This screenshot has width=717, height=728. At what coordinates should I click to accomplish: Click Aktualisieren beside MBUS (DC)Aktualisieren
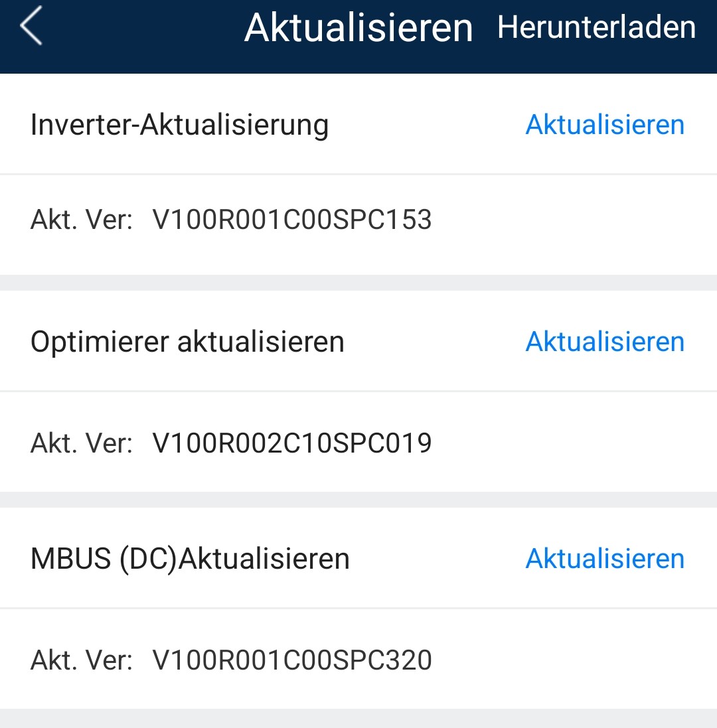(605, 558)
